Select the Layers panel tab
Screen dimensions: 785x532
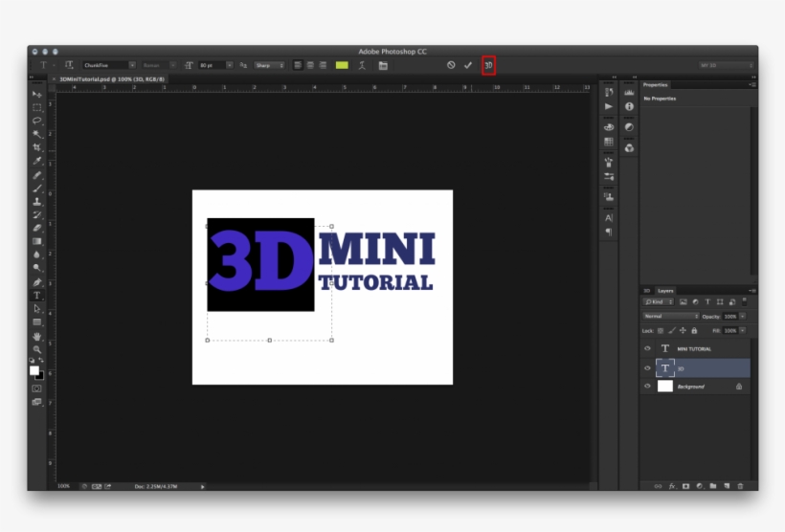[665, 291]
